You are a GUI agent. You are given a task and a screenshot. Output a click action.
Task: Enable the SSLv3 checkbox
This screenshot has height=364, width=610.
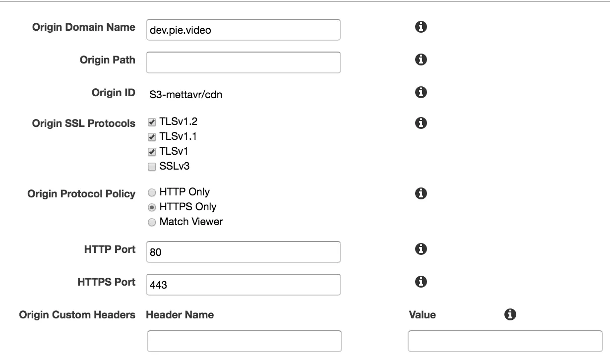tap(152, 167)
